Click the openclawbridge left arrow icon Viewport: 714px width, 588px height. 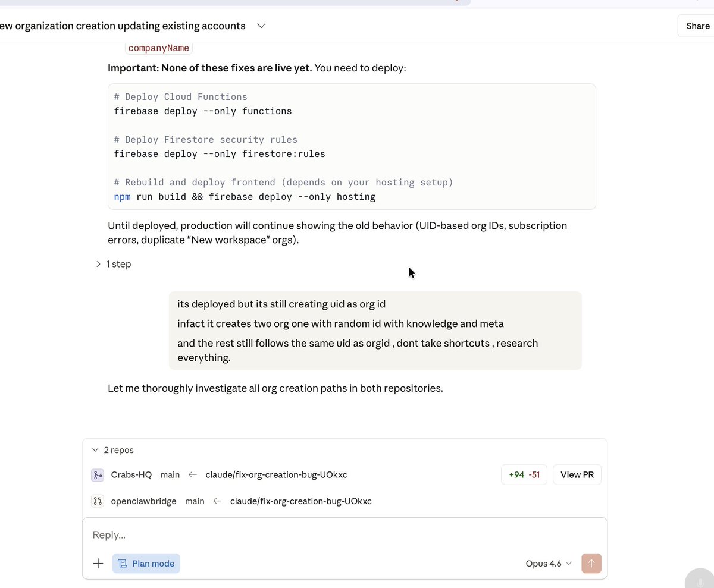217,501
